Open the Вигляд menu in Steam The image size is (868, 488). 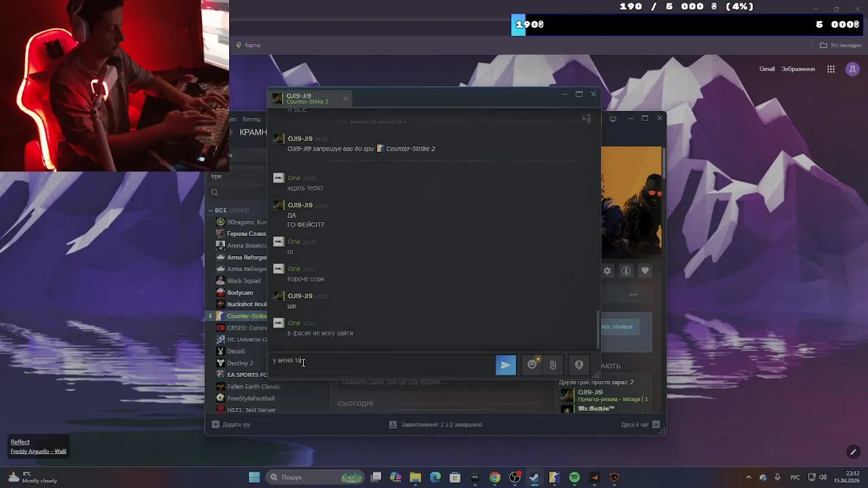coord(252,119)
